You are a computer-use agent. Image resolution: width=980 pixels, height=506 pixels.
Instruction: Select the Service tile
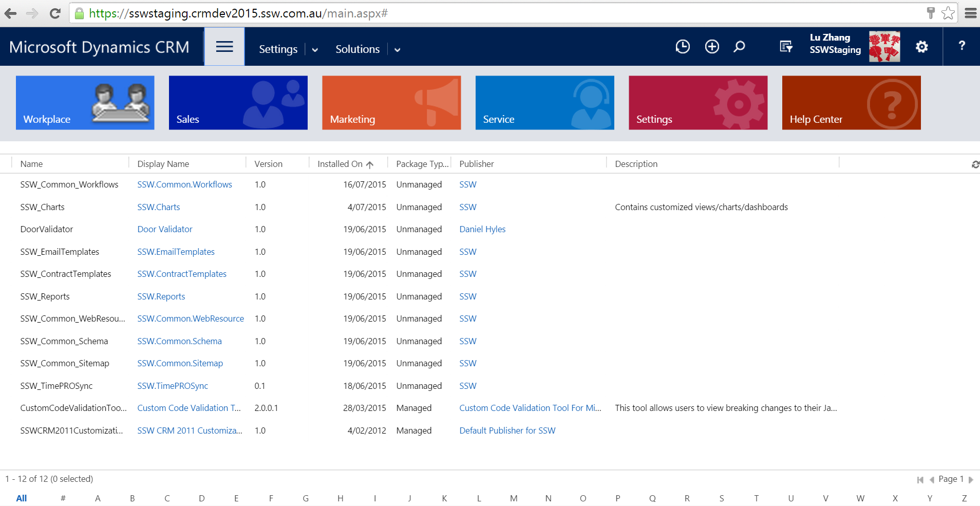(x=544, y=103)
